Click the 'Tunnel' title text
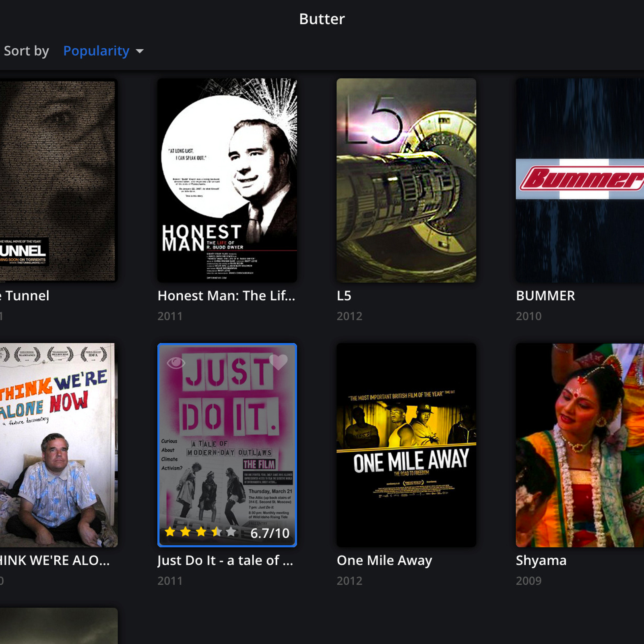The width and height of the screenshot is (644, 644). click(27, 296)
